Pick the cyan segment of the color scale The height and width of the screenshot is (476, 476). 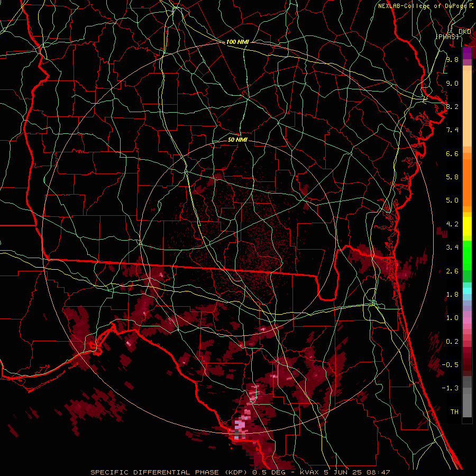[467, 291]
